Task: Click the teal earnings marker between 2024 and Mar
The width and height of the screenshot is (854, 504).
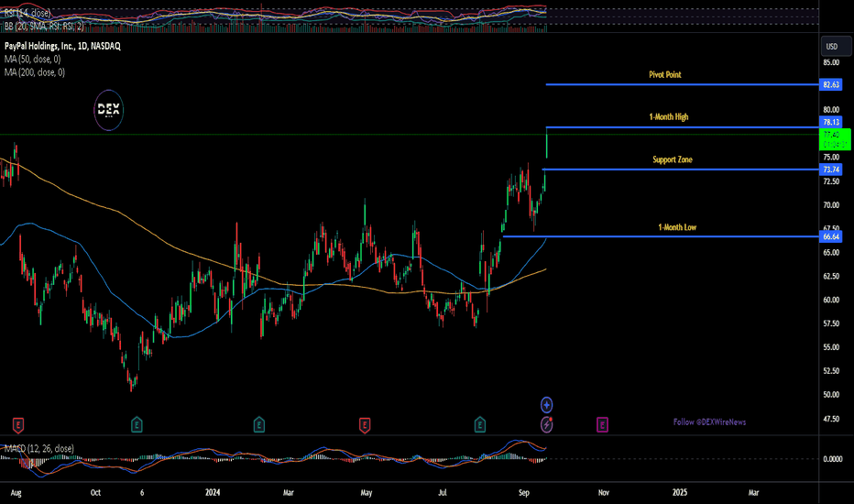Action: 259,425
